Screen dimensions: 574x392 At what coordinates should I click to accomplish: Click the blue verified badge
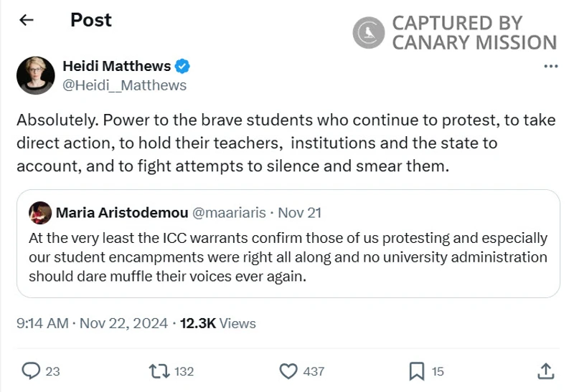[x=183, y=67]
